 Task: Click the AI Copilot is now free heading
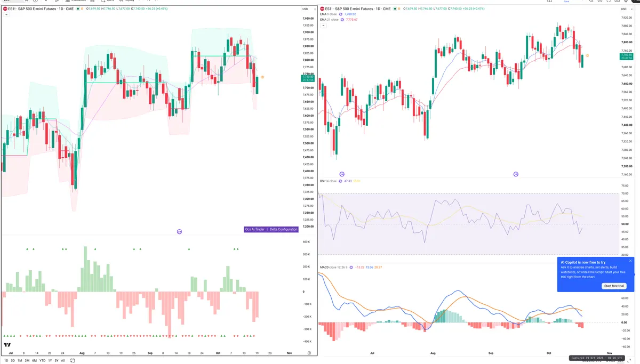(583, 262)
